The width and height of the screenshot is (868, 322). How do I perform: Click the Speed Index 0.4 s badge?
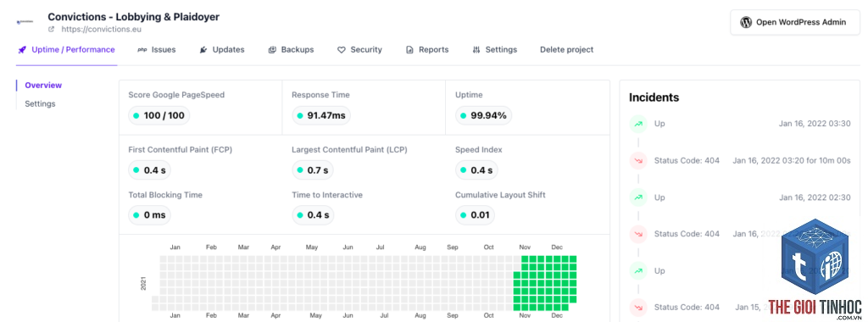pos(476,170)
